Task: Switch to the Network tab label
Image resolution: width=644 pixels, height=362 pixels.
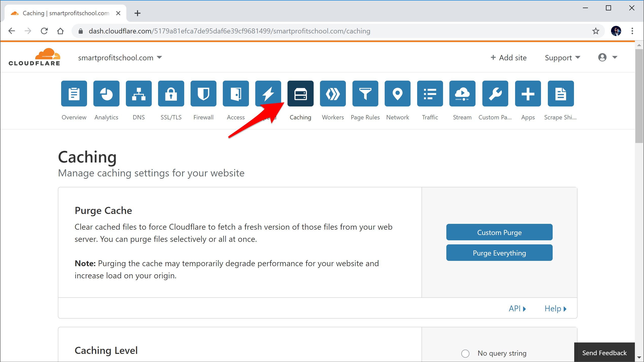Action: tap(398, 117)
